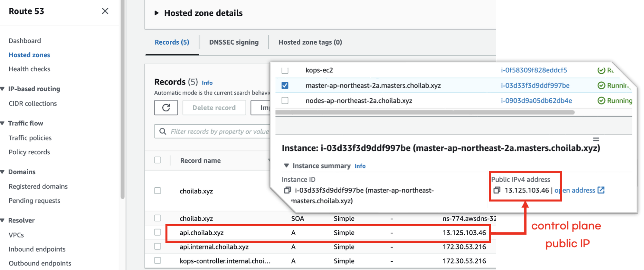Click the Delete record button
The height and width of the screenshot is (270, 644).
tap(214, 108)
